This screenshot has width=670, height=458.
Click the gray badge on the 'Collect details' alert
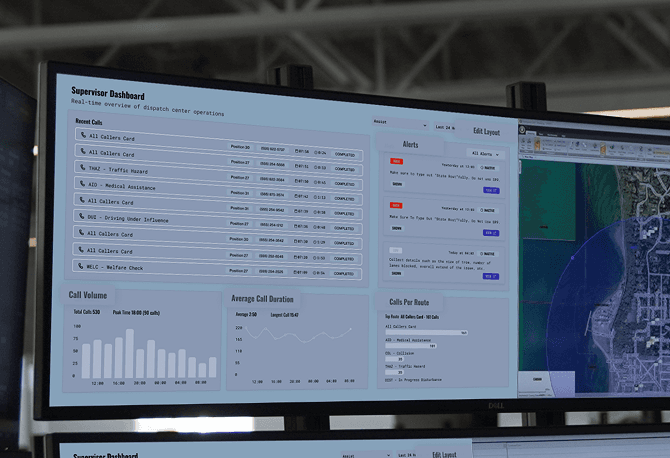pyautogui.click(x=395, y=250)
